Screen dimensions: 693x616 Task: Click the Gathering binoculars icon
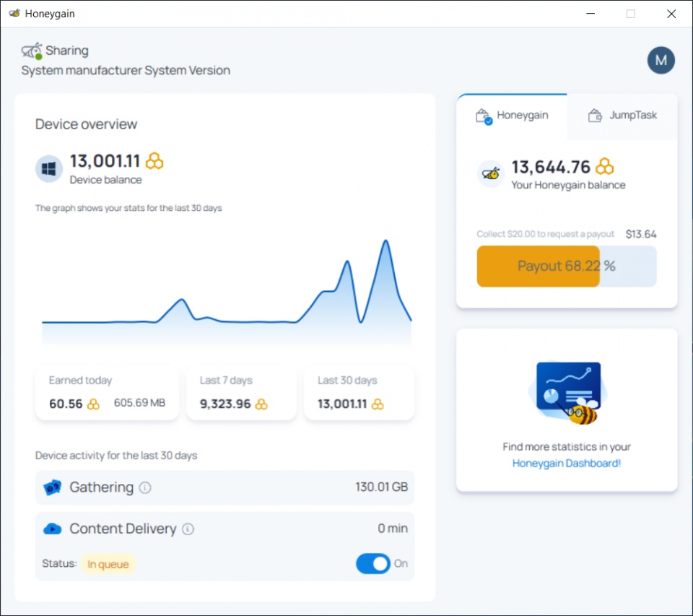(52, 487)
